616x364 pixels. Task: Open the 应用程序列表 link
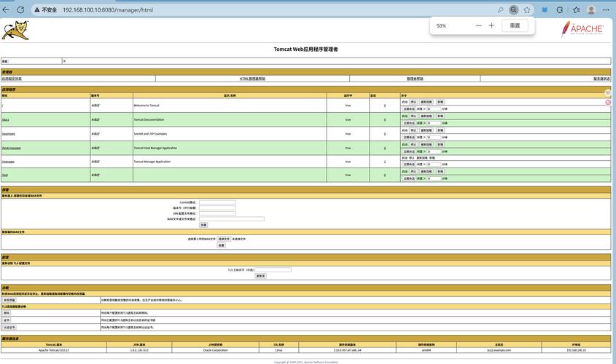[x=12, y=79]
